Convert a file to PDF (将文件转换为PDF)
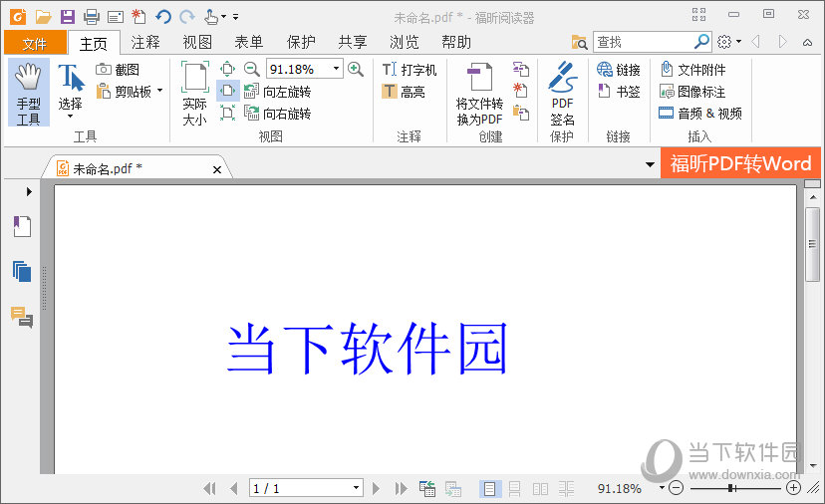Screen dimensions: 825x504 [479, 95]
